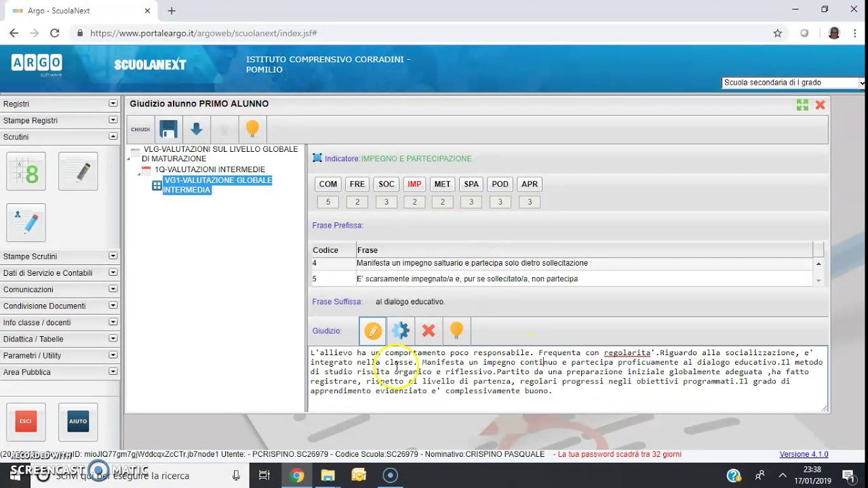Click the green expand window icon
This screenshot has height=488, width=868.
coord(802,104)
